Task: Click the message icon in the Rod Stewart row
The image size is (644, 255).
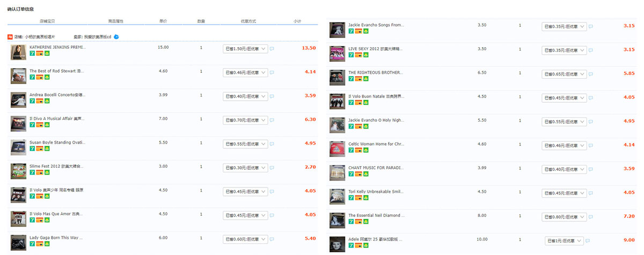Action: [x=272, y=72]
